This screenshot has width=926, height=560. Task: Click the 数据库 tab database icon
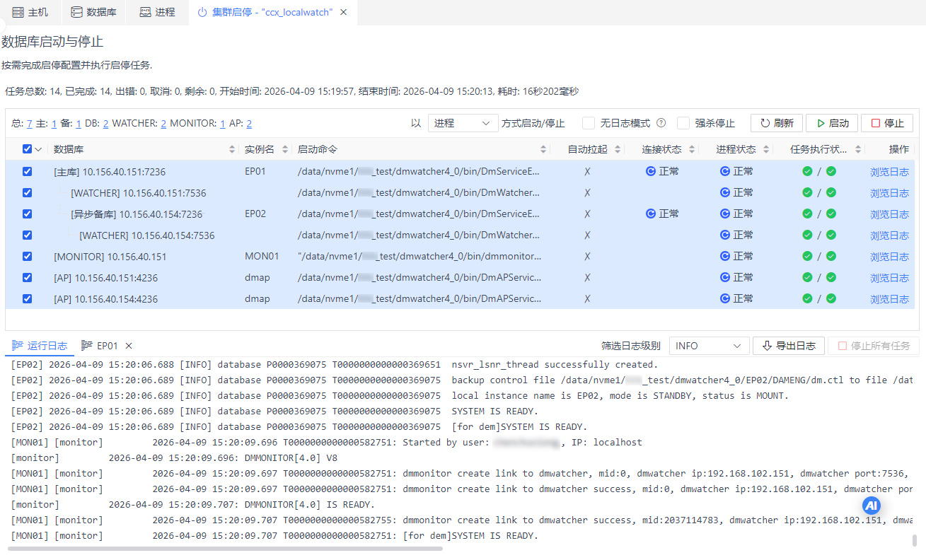(76, 12)
